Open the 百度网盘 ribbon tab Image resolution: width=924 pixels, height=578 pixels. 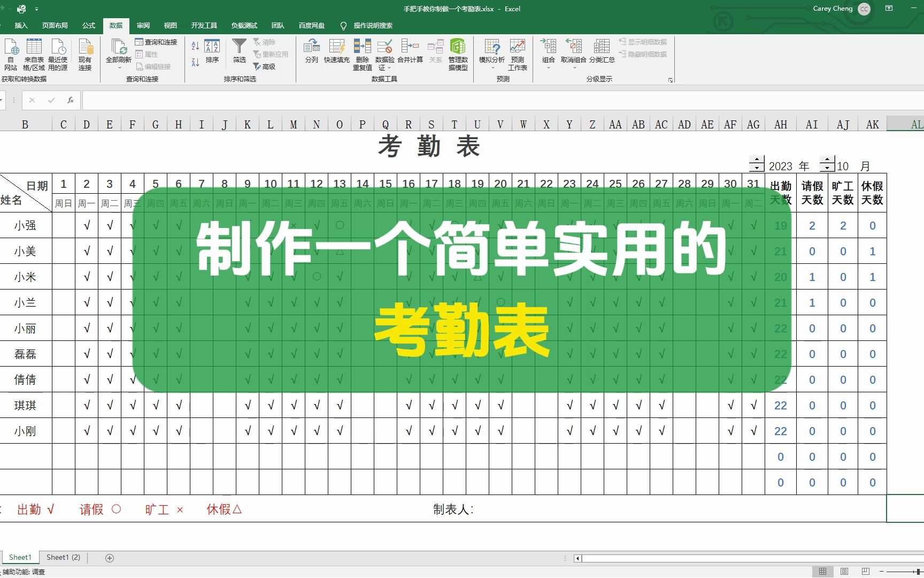coord(311,25)
